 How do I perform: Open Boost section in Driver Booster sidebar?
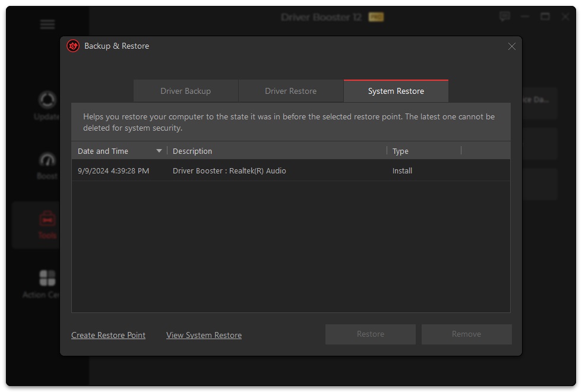(x=47, y=166)
